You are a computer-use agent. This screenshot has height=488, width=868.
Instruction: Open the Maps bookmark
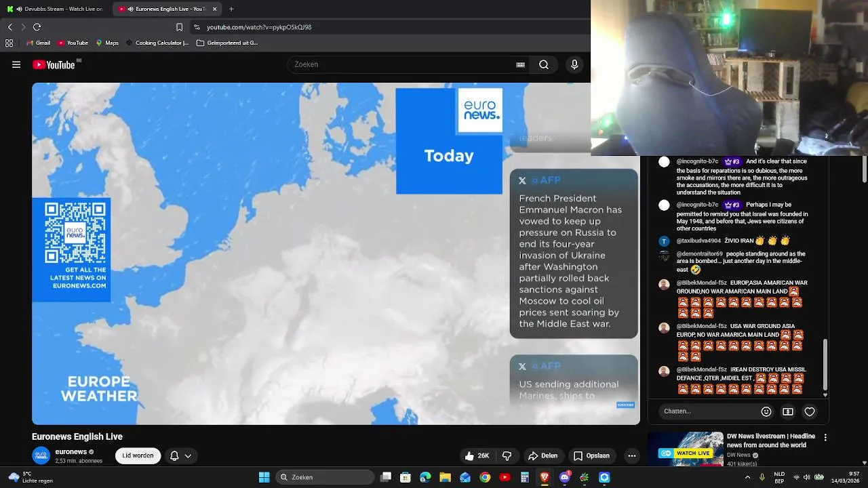coord(107,43)
